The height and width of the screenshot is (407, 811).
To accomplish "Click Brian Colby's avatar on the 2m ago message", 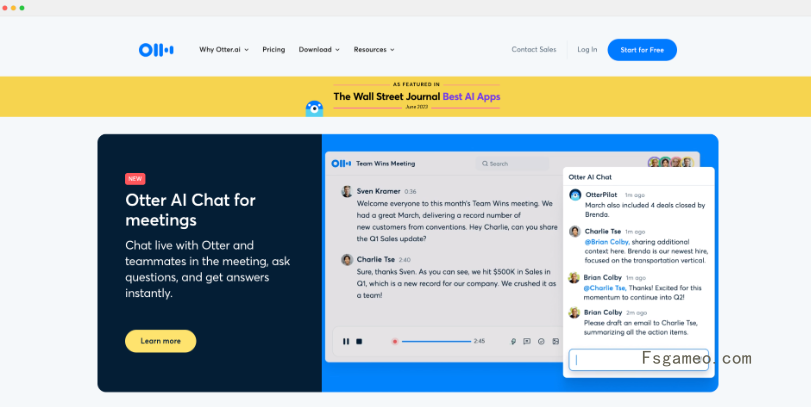I will point(574,312).
